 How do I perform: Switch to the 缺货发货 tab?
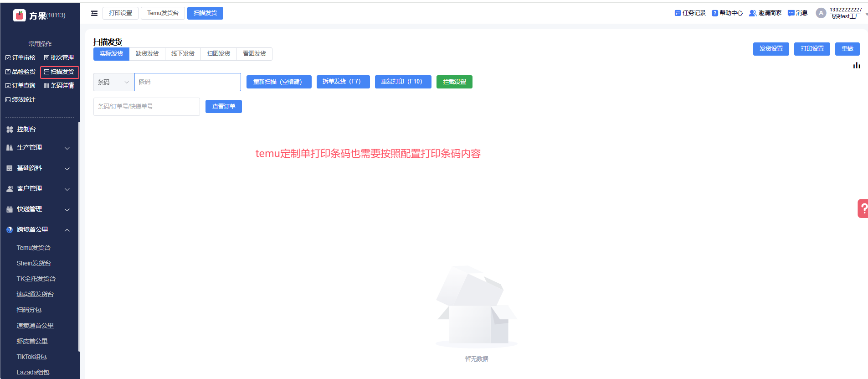click(147, 54)
